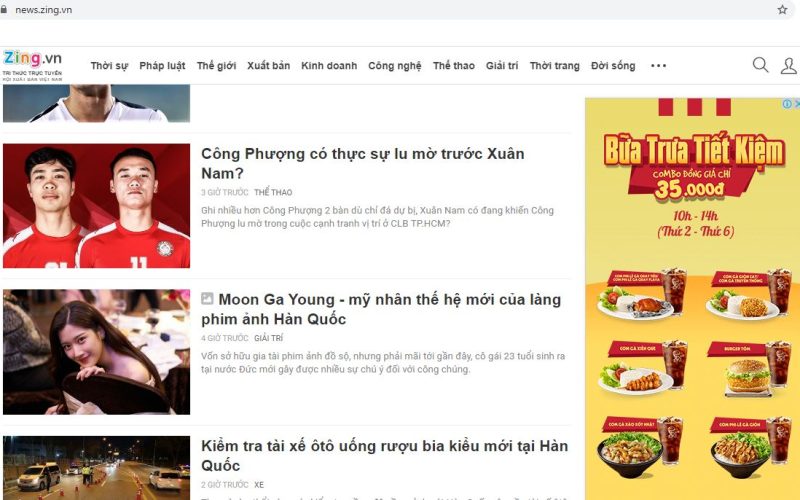
Task: Open the Kiểm tra tài xế ôtô headline
Action: click(x=384, y=455)
